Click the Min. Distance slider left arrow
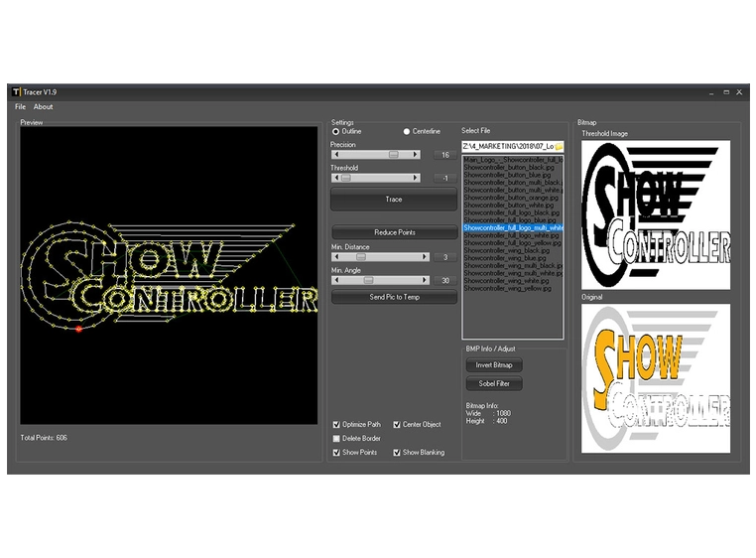Viewport: 756px width, 558px height. point(336,257)
